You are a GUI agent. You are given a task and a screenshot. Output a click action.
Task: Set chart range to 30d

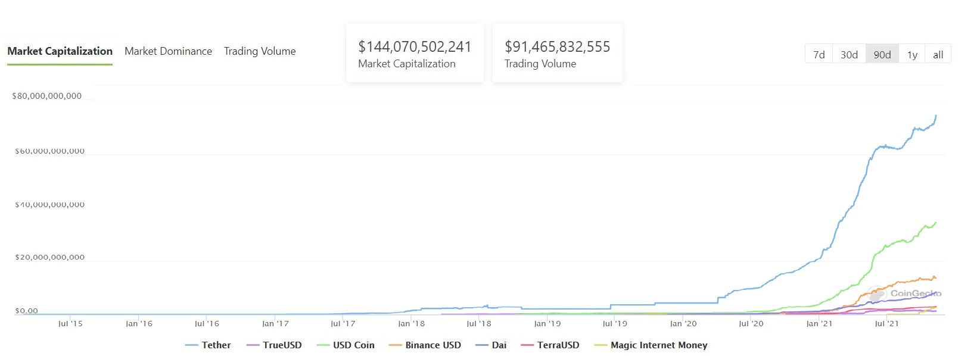click(849, 54)
